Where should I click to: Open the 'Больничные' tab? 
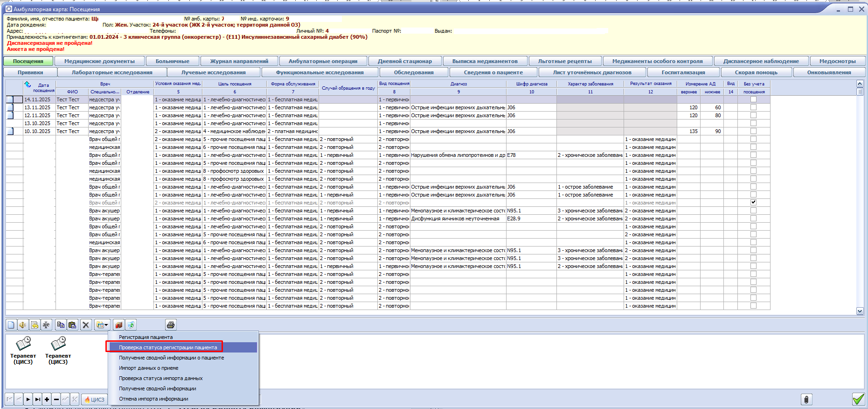click(x=172, y=61)
